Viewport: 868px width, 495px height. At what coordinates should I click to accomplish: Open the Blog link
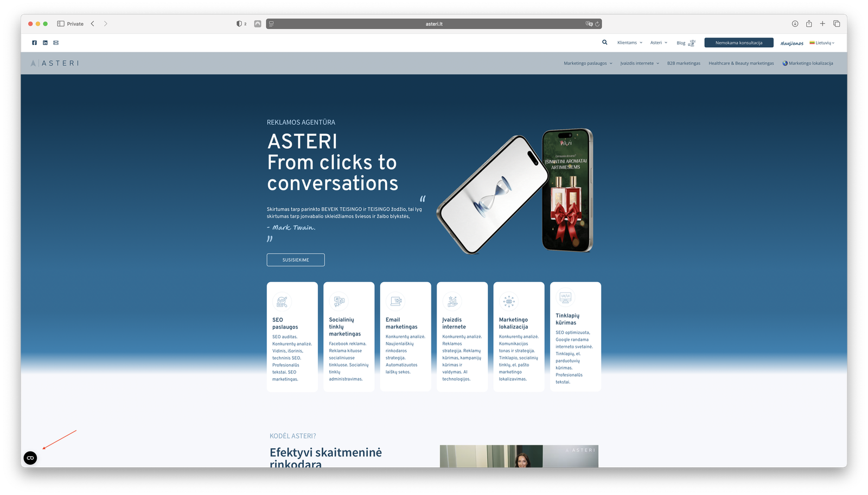click(x=681, y=43)
